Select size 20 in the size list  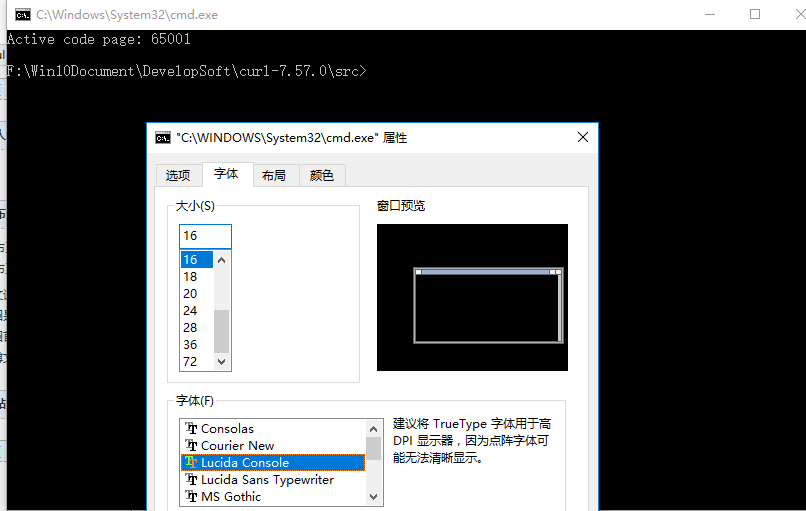pos(197,294)
